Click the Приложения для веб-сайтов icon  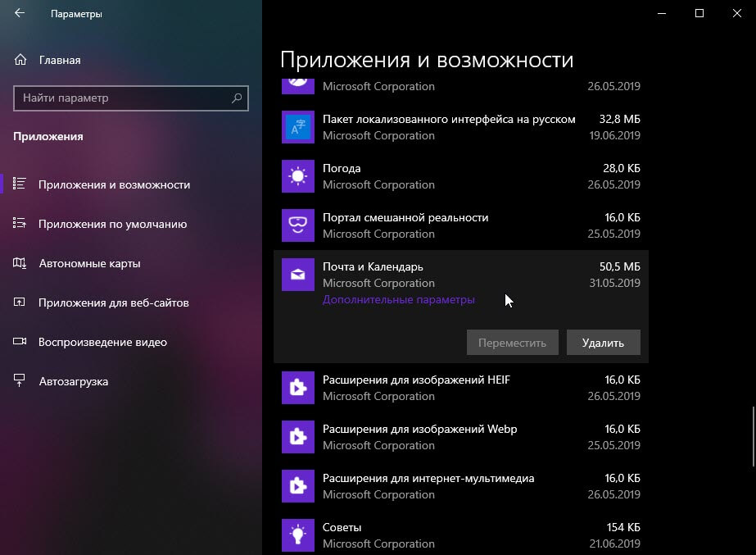tap(20, 303)
